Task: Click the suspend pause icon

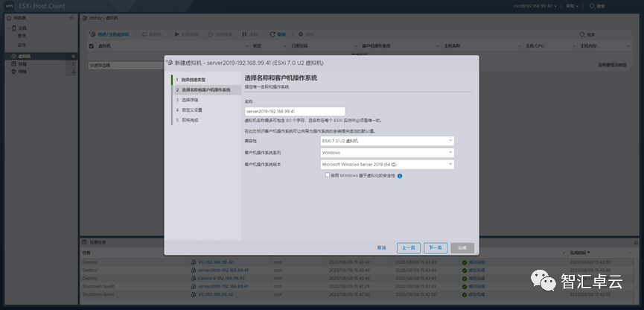Action: tap(244, 34)
